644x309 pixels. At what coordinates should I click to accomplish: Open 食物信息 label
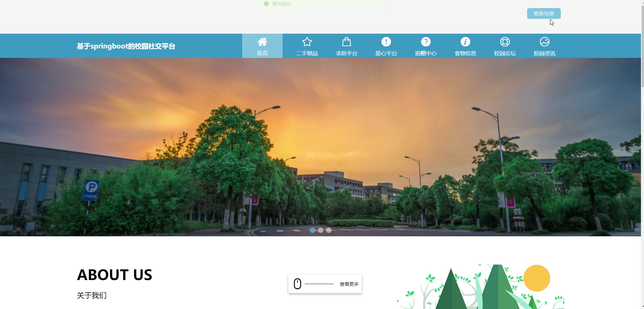point(465,53)
